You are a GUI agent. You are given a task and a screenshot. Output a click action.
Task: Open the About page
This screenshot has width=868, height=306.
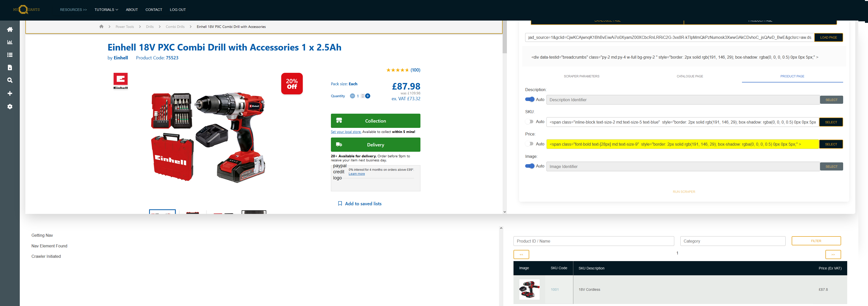click(132, 10)
